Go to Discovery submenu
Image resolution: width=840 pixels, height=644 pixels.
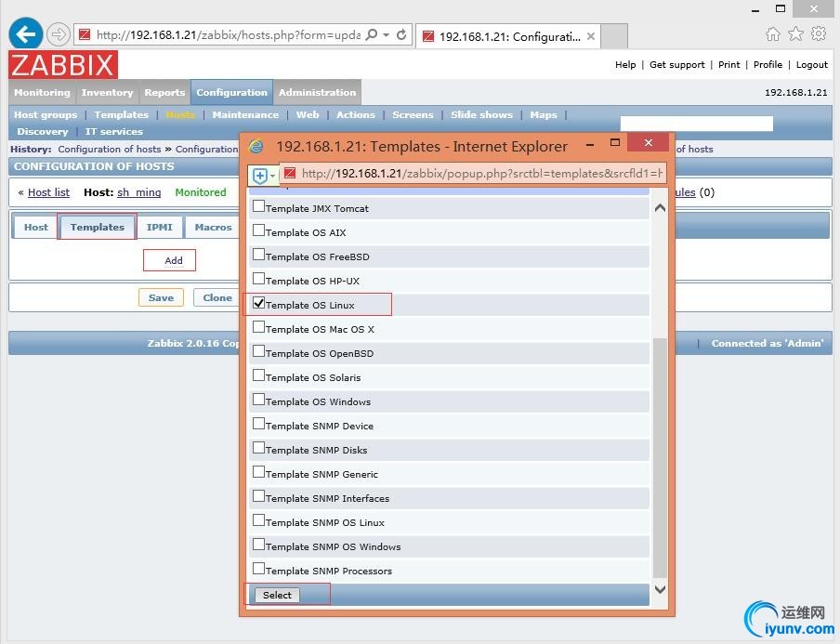point(43,131)
